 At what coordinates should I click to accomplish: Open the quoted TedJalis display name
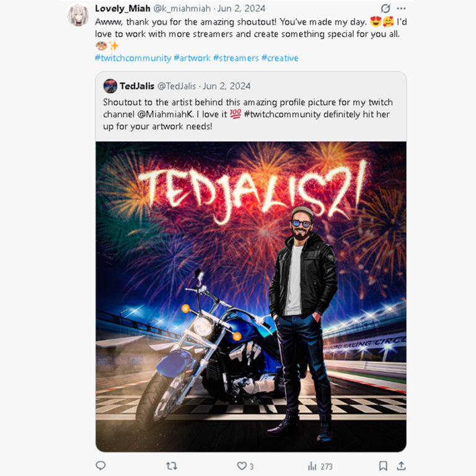pyautogui.click(x=137, y=86)
